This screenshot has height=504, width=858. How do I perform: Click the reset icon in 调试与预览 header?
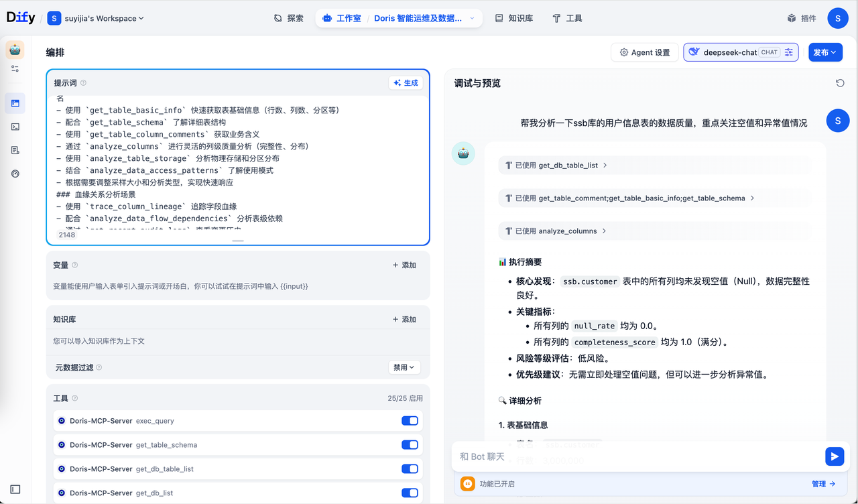point(841,82)
